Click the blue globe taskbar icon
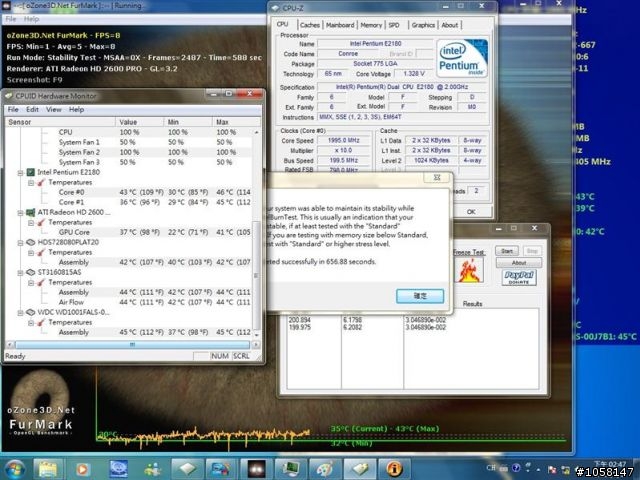Image resolution: width=640 pixels, height=480 pixels. (118, 469)
